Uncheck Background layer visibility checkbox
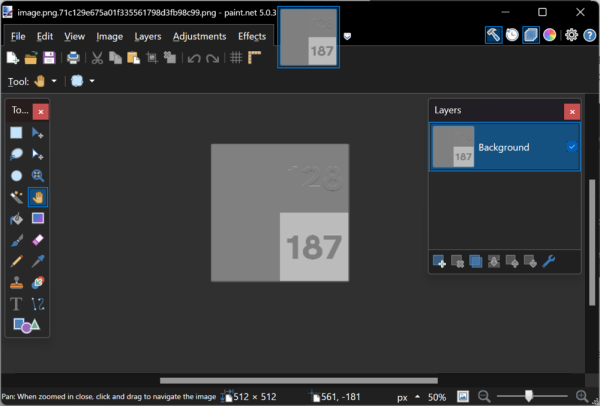This screenshot has width=600, height=406. pyautogui.click(x=572, y=147)
